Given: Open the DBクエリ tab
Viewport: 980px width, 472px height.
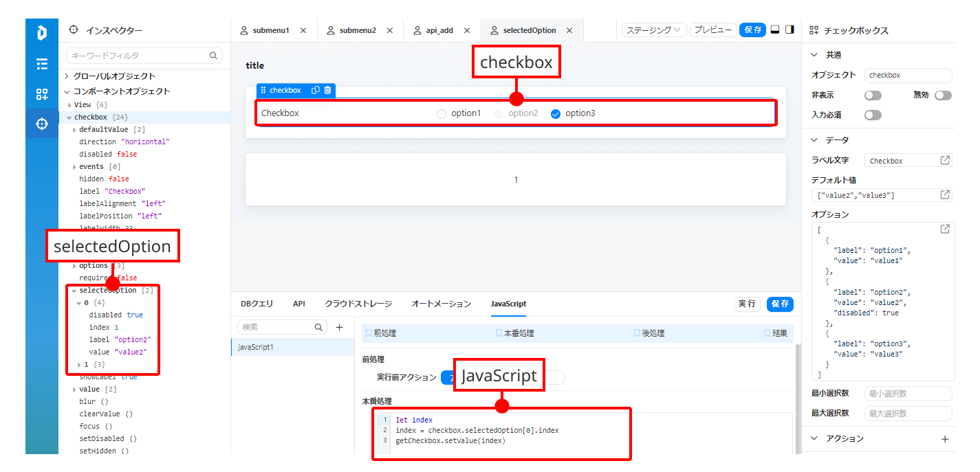Looking at the screenshot, I should 257,304.
